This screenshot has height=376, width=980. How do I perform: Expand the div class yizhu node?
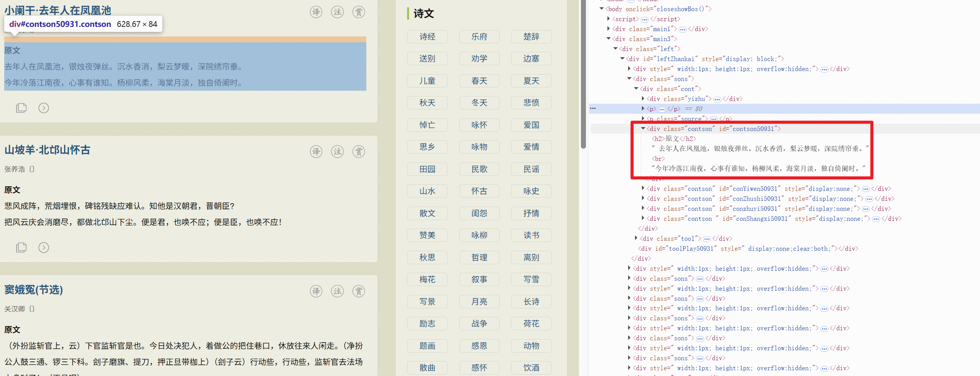[643, 98]
